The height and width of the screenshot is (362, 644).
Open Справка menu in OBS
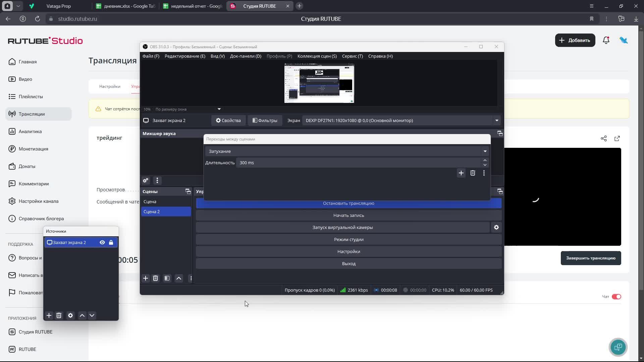380,56
